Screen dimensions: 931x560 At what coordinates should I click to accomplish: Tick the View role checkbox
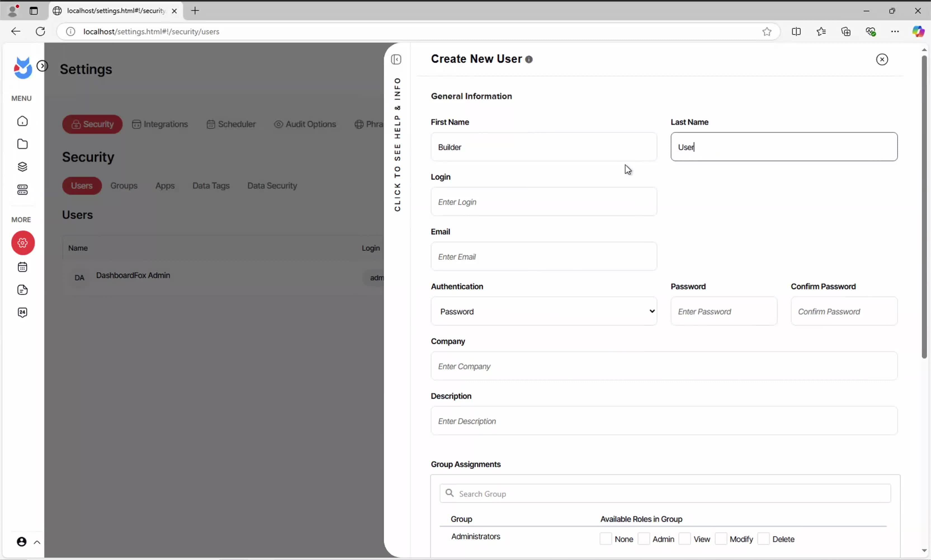684,539
